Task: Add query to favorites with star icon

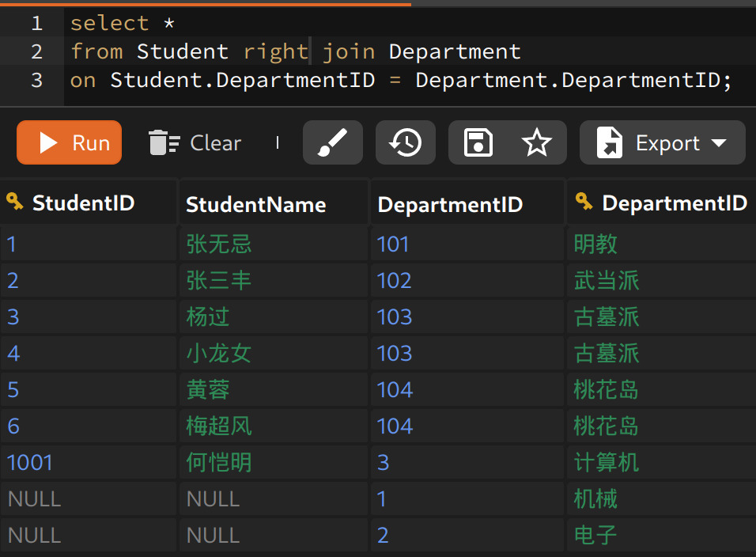Action: [537, 143]
